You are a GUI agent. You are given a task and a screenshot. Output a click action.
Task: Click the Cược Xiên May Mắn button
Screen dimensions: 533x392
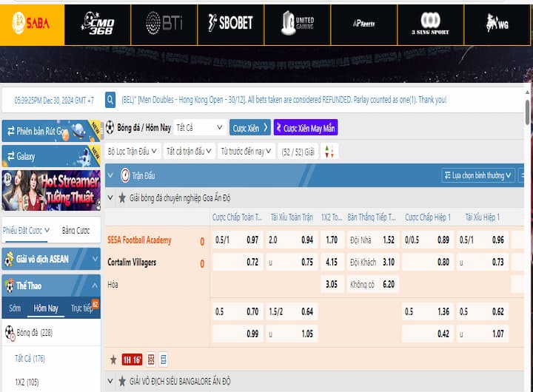pos(305,128)
